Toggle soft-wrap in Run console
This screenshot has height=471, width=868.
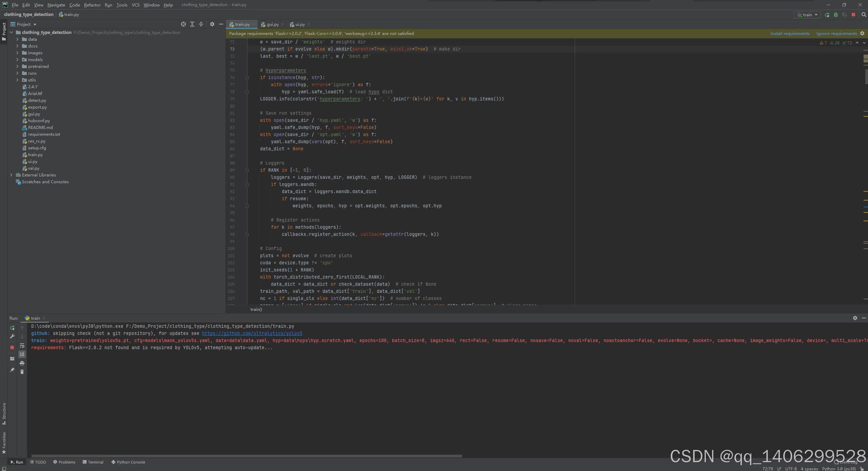[x=22, y=345]
